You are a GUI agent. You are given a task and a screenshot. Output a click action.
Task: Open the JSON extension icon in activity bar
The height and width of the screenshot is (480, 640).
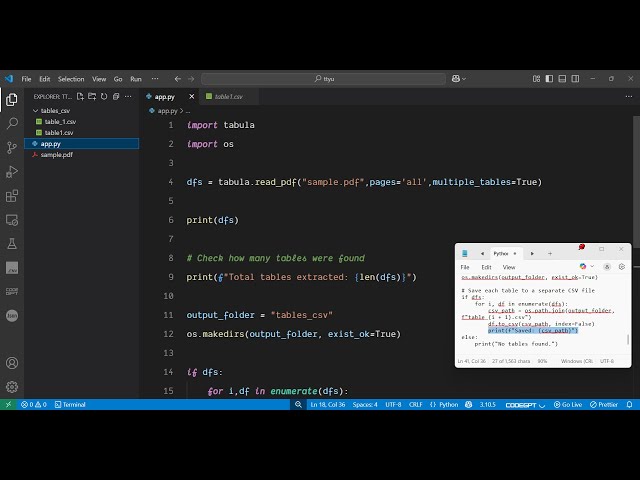[x=12, y=316]
